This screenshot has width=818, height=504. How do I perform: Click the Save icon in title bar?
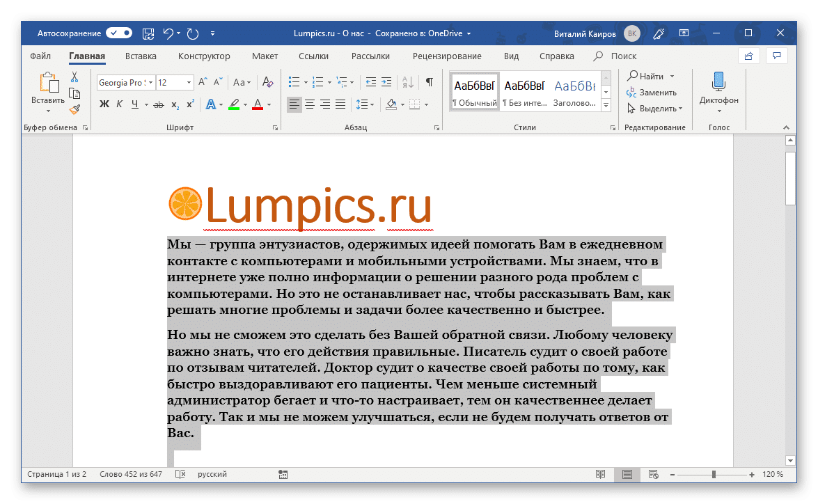148,33
